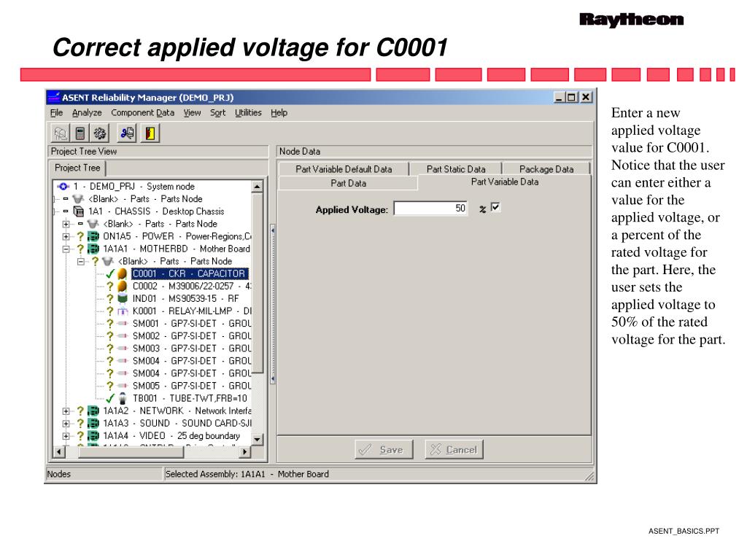Image resolution: width=747 pixels, height=560 pixels.
Task: Select the TB001 TUBE-TWT row
Action: [190, 398]
